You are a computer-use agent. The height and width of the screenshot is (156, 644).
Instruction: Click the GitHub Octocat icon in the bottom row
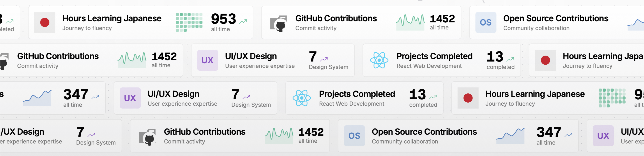click(147, 137)
